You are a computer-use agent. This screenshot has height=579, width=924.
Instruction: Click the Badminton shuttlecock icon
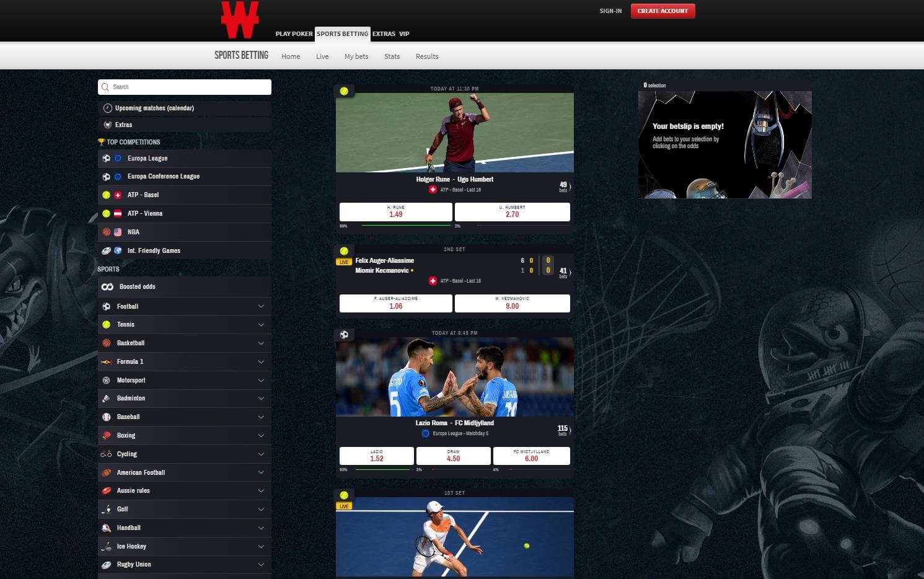pos(106,398)
